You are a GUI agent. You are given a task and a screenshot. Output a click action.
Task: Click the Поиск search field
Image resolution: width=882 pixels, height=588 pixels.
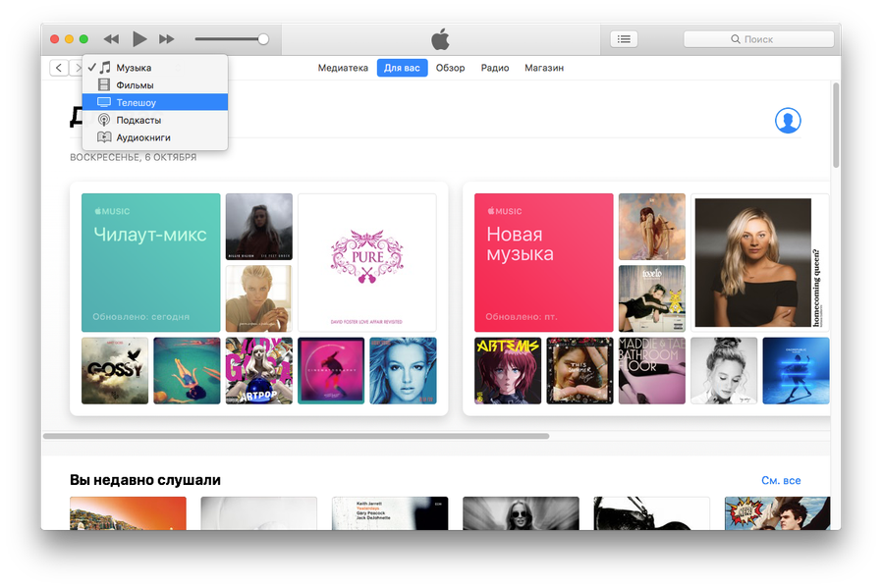pyautogui.click(x=758, y=39)
